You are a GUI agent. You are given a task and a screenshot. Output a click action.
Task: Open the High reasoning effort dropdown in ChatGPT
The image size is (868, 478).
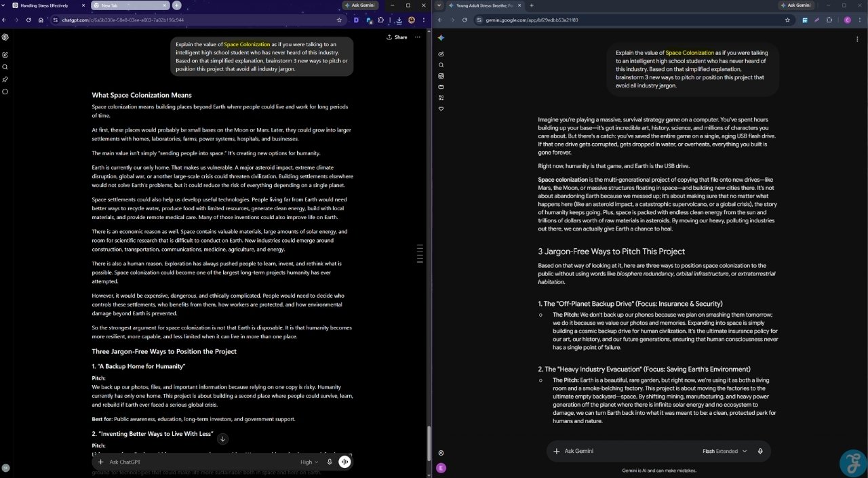coord(309,462)
